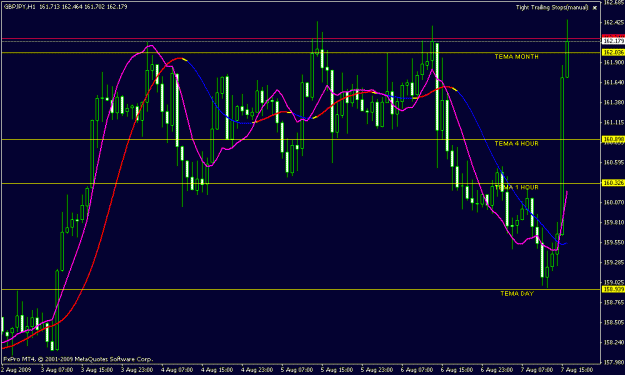The height and width of the screenshot is (375, 625).
Task: Click the '6 Aug 07:00' time axis label
Action: point(417,370)
